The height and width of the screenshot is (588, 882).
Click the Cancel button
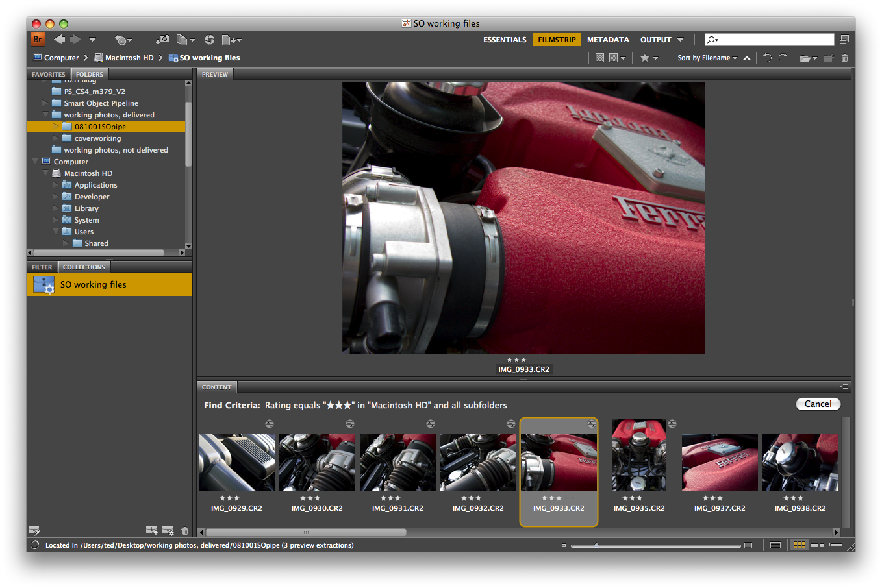[x=818, y=404]
